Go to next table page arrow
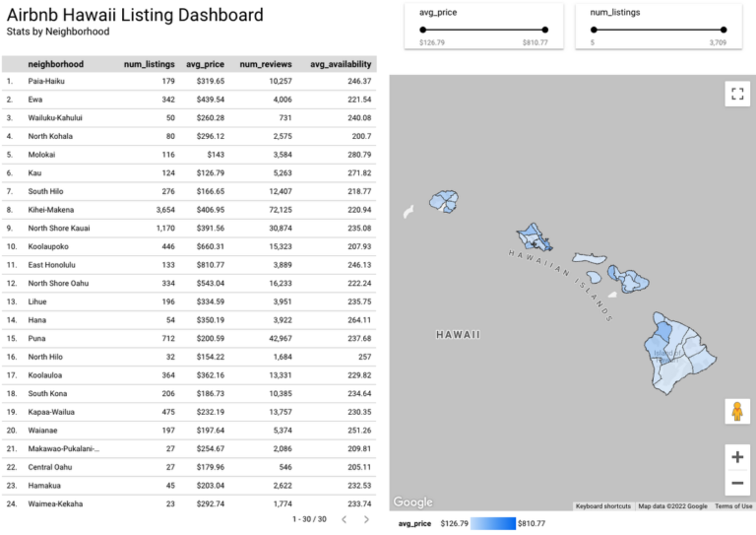 pos(366,519)
